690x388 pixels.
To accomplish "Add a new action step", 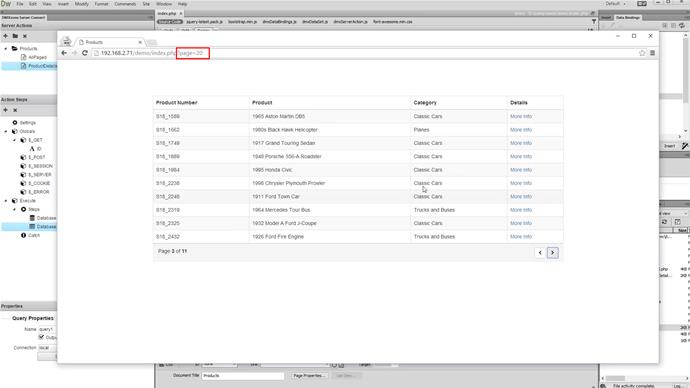I will click(x=6, y=110).
